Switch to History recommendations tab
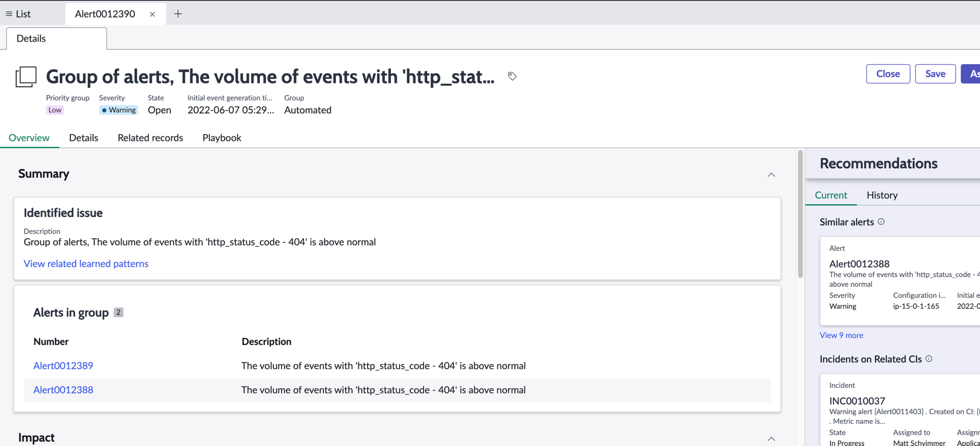The height and width of the screenshot is (446, 980). 882,195
